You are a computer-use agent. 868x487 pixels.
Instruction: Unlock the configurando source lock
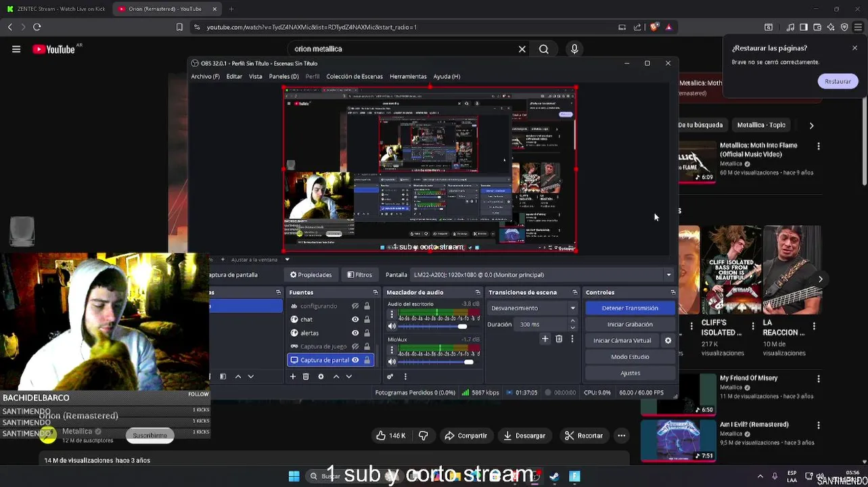coord(367,306)
